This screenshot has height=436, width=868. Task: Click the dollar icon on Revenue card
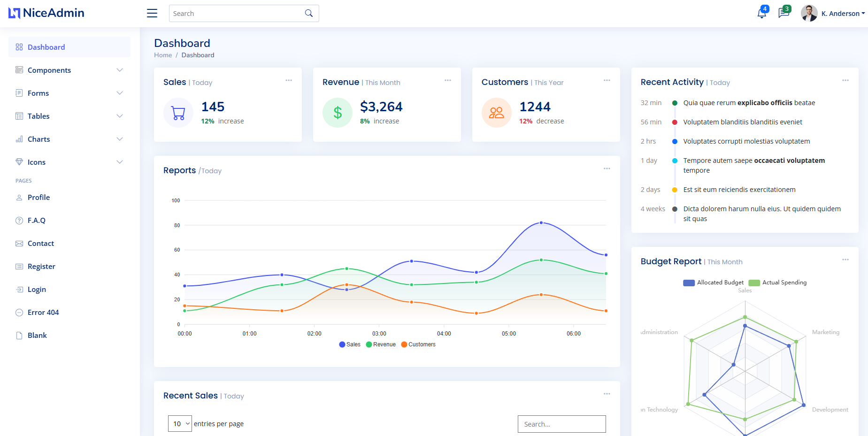[337, 113]
